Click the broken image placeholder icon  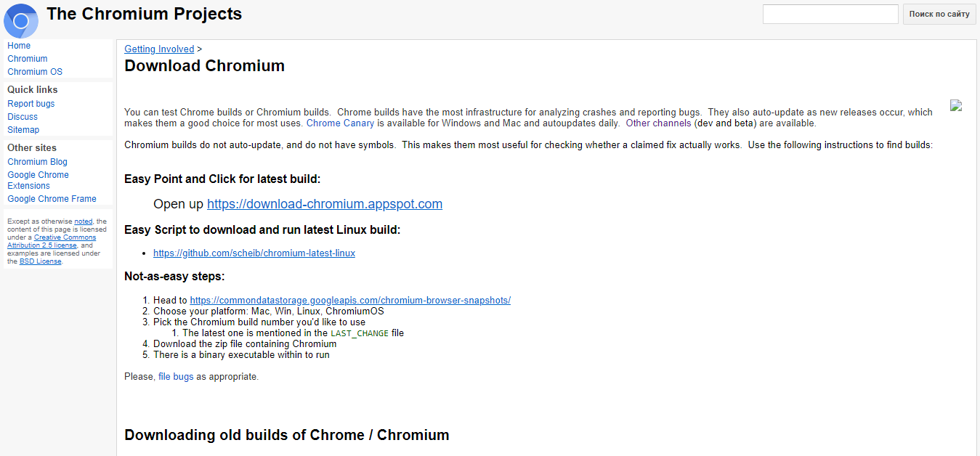click(955, 105)
